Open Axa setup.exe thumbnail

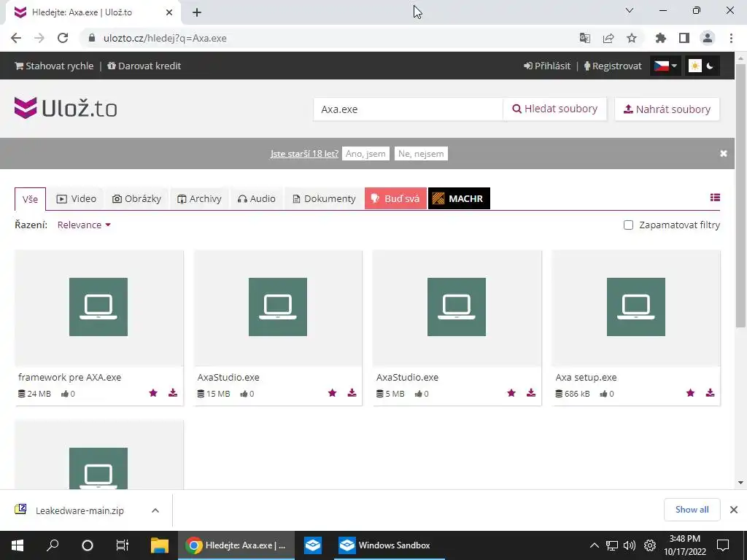[636, 308]
